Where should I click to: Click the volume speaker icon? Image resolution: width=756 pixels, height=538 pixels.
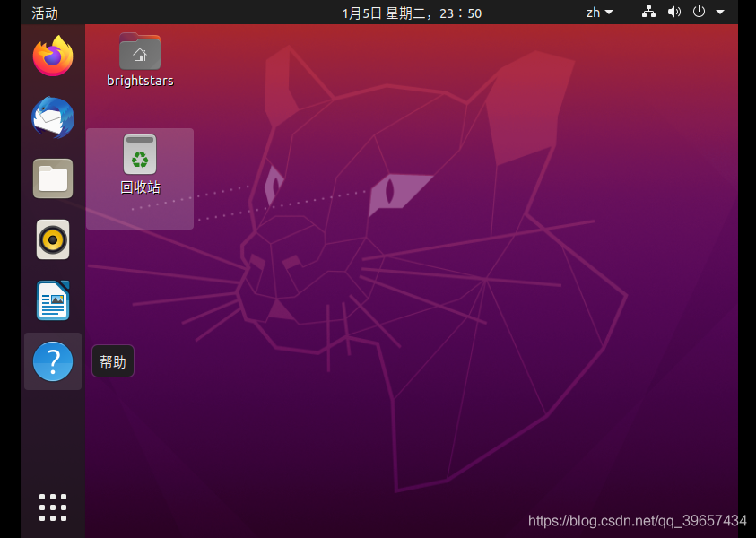click(674, 12)
